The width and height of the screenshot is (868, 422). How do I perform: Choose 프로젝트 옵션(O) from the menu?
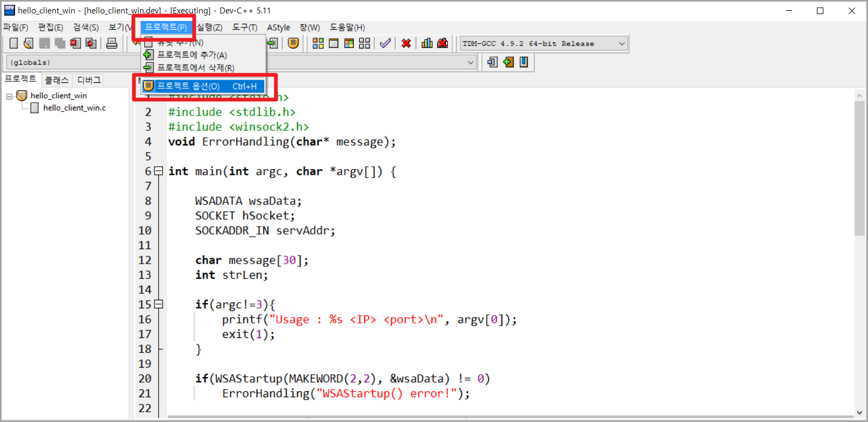tap(203, 86)
